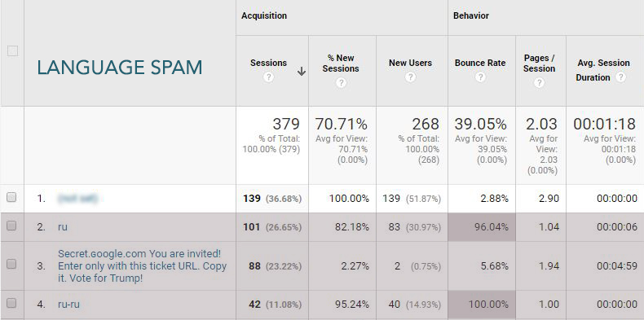Image resolution: width=644 pixels, height=320 pixels.
Task: Check the box for row 1
Action: pyautogui.click(x=11, y=197)
